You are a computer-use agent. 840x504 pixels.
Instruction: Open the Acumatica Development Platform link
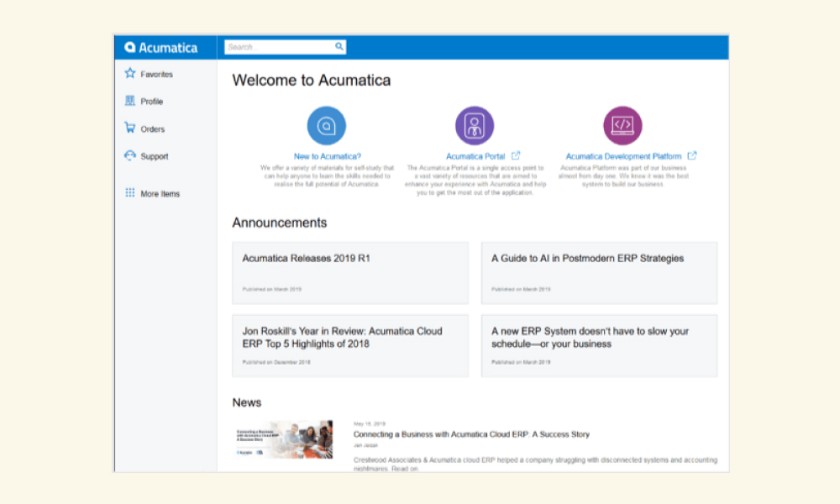pos(623,156)
